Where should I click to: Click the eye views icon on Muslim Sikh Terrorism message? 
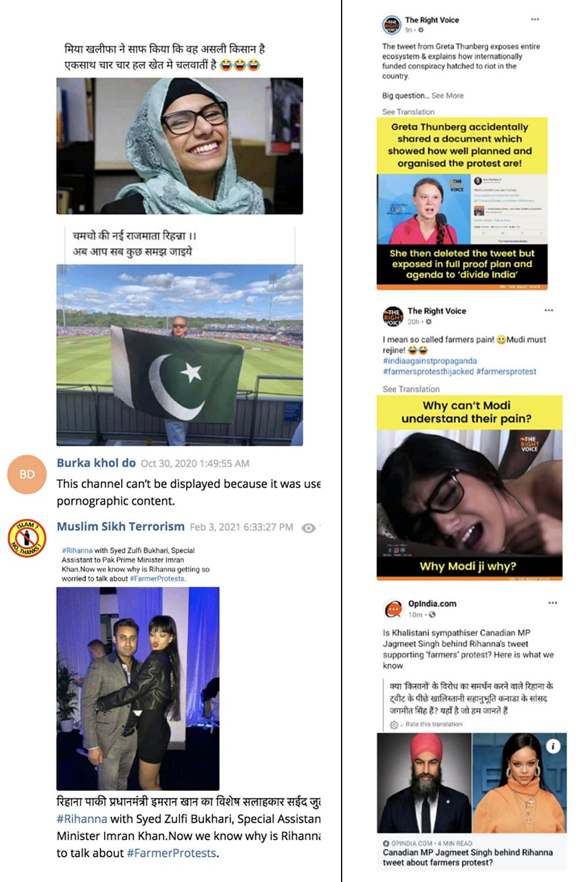point(309,528)
